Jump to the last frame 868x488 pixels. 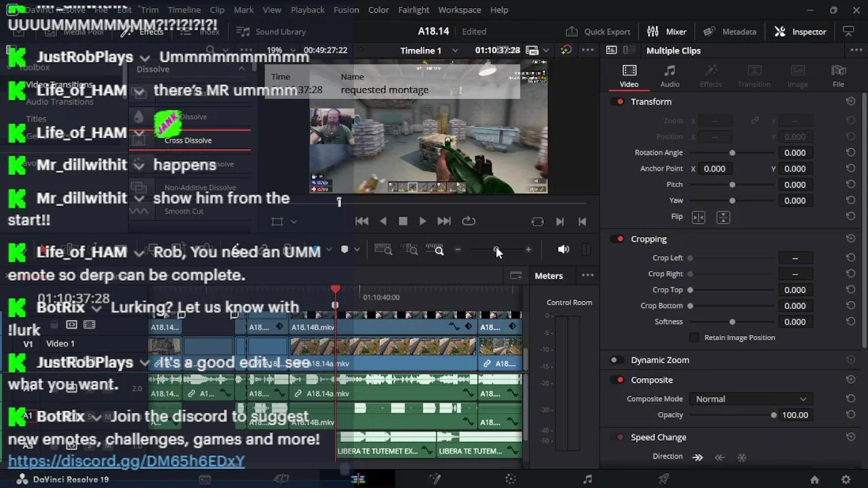click(x=443, y=221)
